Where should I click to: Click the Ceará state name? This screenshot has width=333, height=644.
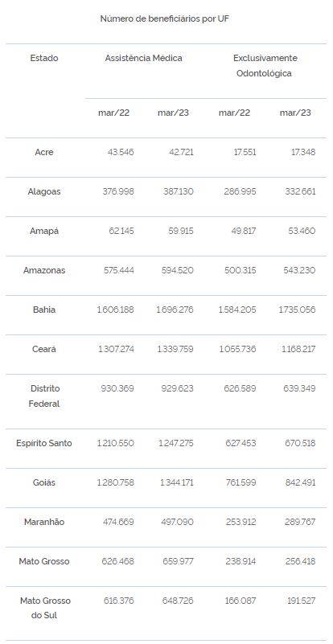pyautogui.click(x=44, y=349)
